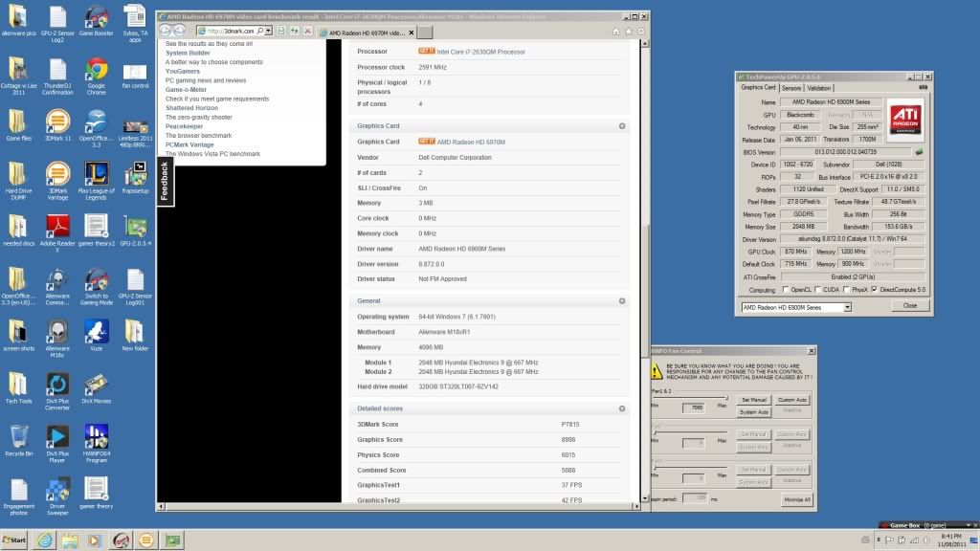Screen dimensions: 980x551
Task: Click GPU-Z BIOS save chip icon
Action: [919, 152]
